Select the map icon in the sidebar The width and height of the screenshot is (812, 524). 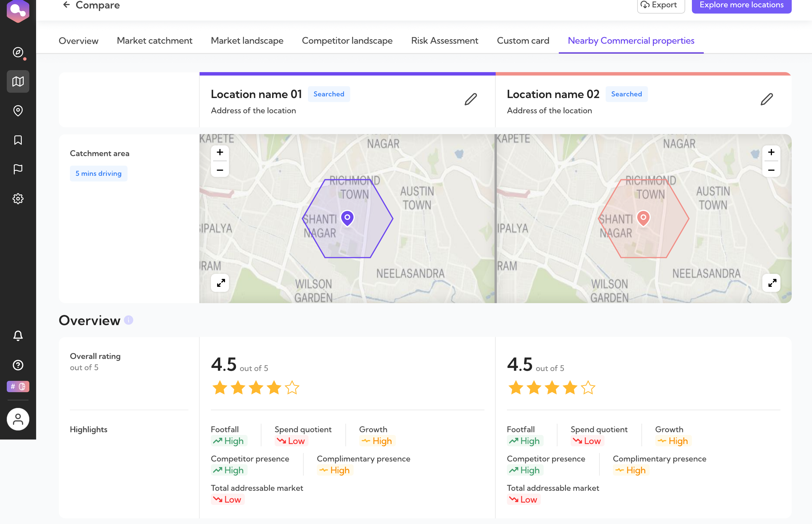(x=18, y=81)
